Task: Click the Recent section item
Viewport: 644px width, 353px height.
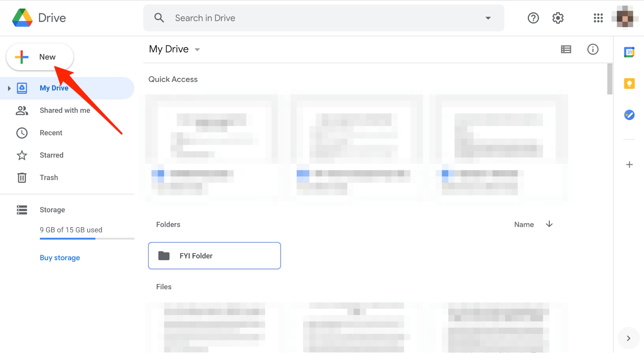Action: point(51,133)
